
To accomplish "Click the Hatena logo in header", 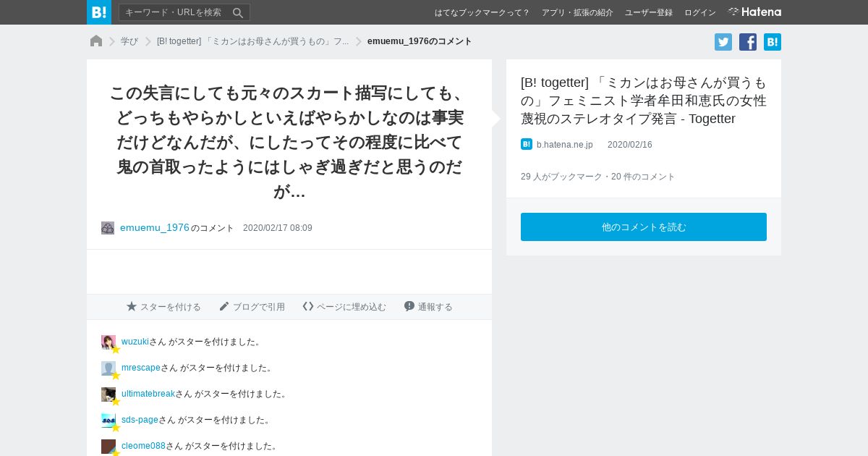I will coord(754,12).
